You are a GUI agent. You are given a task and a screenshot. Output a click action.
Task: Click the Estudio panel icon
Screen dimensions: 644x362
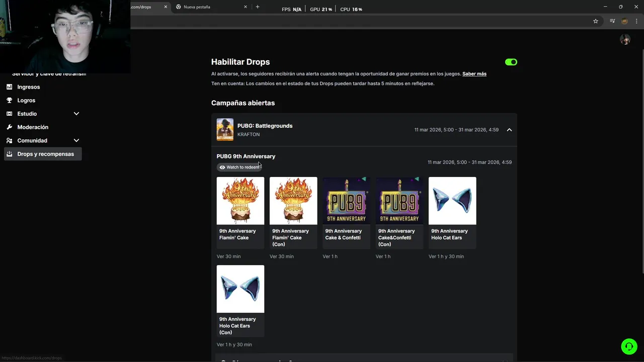(x=9, y=114)
